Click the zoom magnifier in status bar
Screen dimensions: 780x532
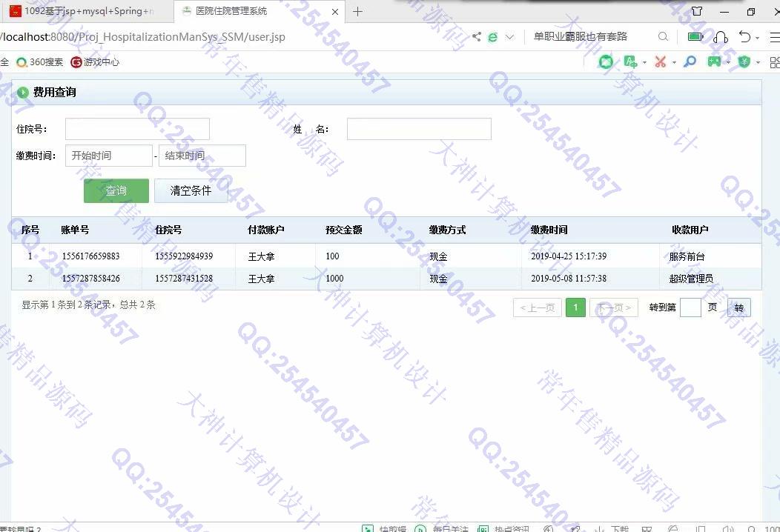pos(752,529)
